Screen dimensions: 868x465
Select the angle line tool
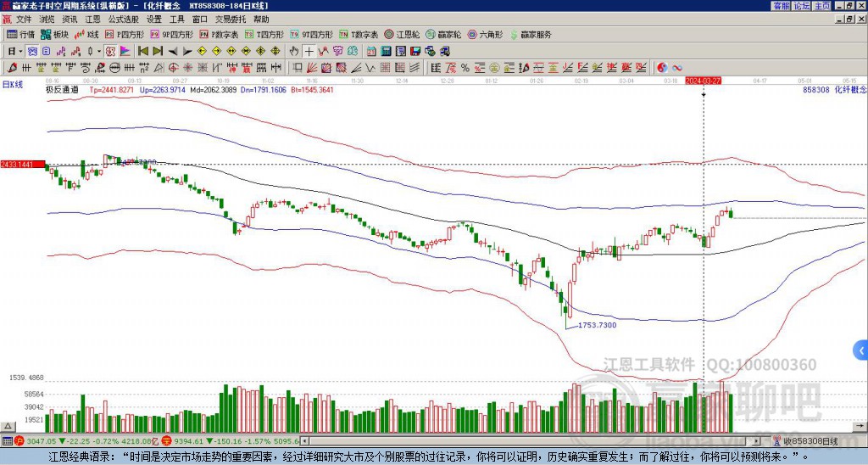(355, 68)
